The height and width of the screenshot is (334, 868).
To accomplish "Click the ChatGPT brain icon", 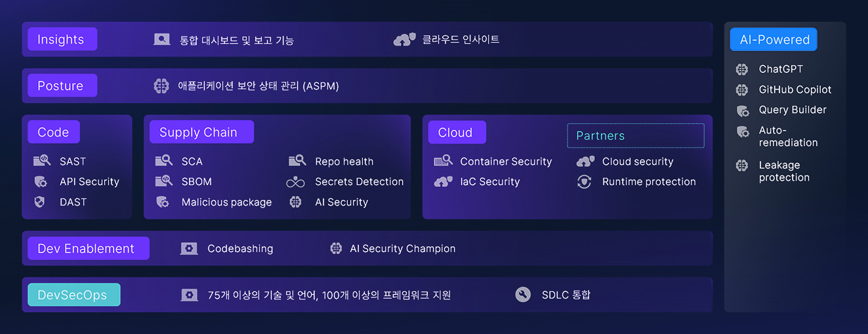I will pos(742,69).
